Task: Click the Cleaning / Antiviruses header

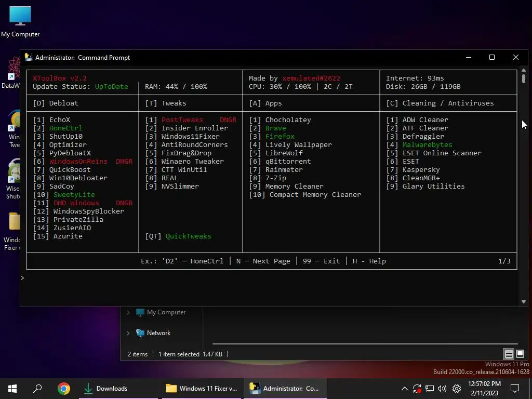Action: pos(440,103)
